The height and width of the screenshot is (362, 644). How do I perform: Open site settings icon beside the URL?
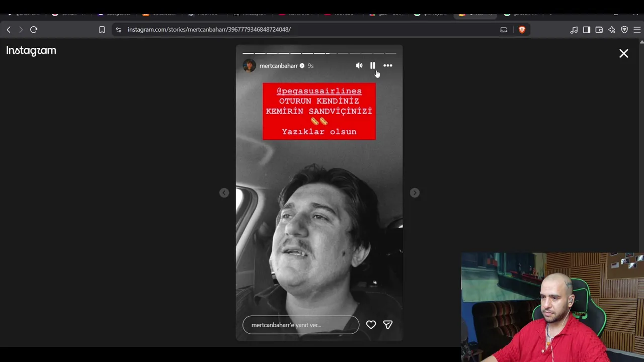point(118,30)
